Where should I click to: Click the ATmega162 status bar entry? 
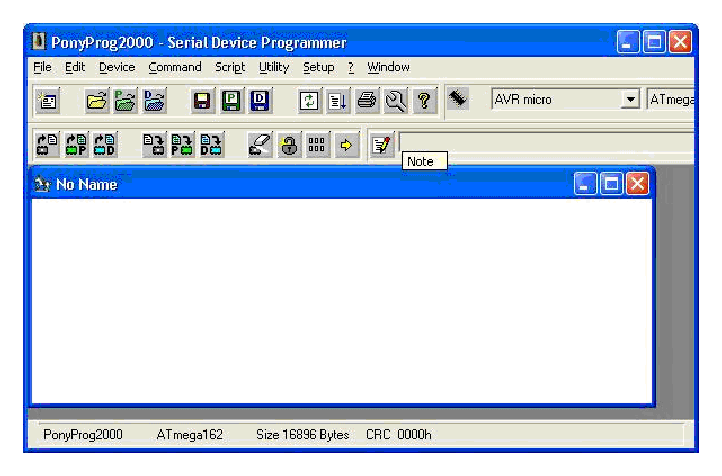189,435
